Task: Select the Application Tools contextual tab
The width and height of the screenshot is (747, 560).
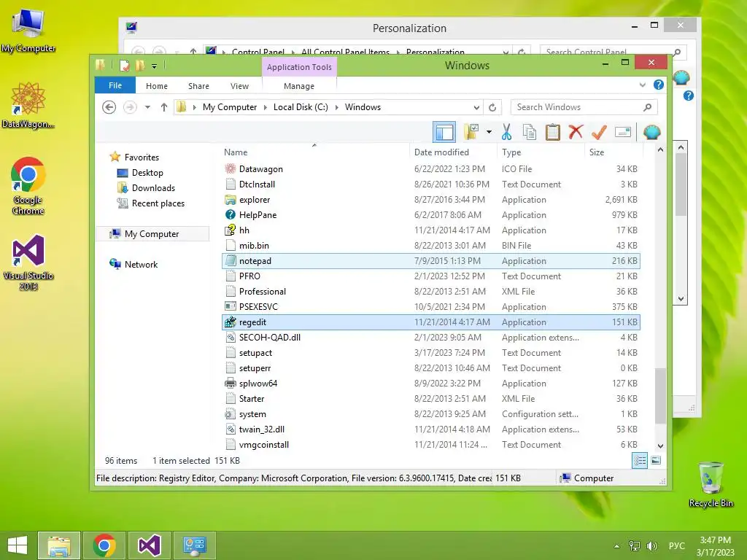Action: coord(299,67)
